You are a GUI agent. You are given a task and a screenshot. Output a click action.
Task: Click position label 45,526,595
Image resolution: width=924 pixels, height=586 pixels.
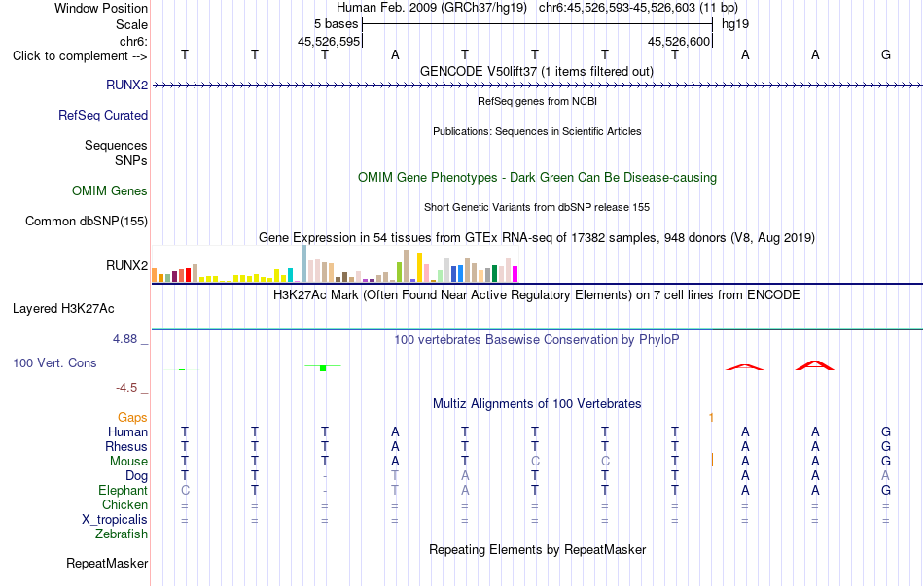tap(328, 41)
